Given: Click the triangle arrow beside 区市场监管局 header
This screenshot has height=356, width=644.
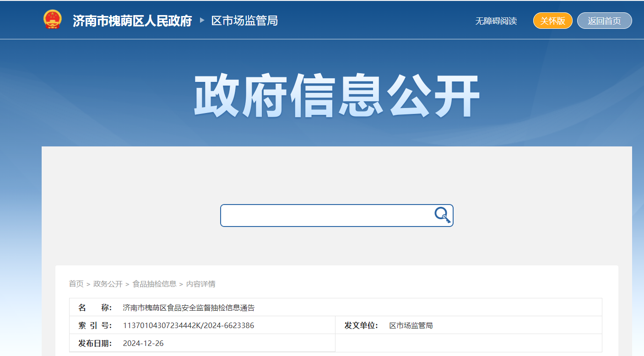Looking at the screenshot, I should pyautogui.click(x=202, y=21).
